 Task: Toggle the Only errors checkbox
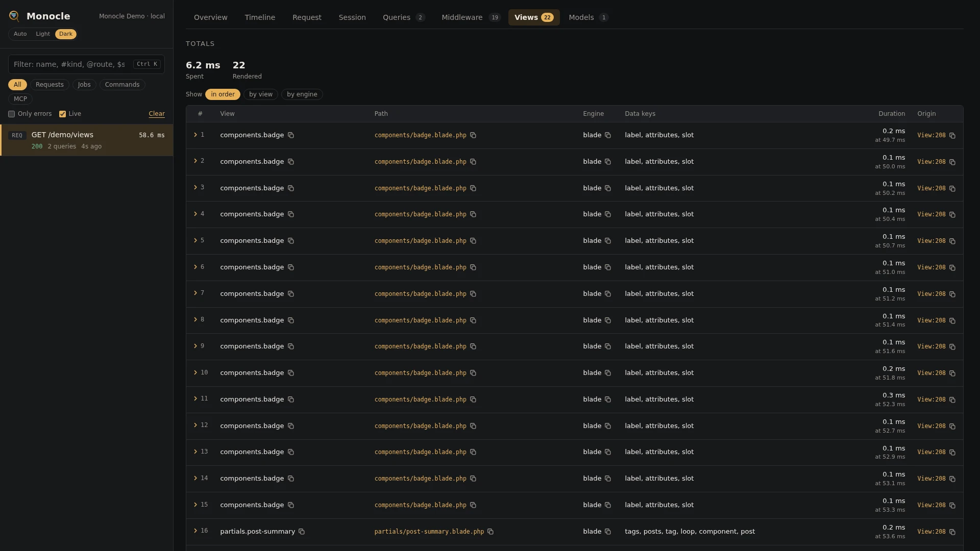point(11,114)
